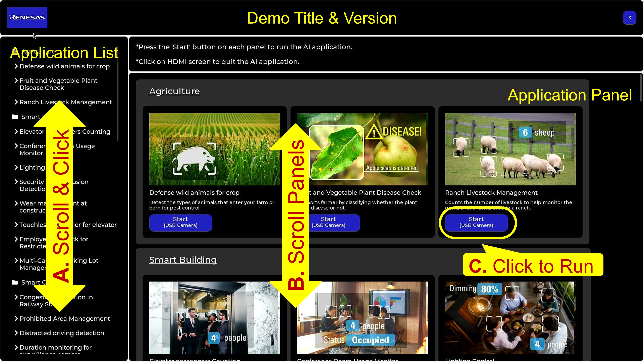Click chevron beside Distracted driving detection
Screen dimensions: 644x362
16,333
